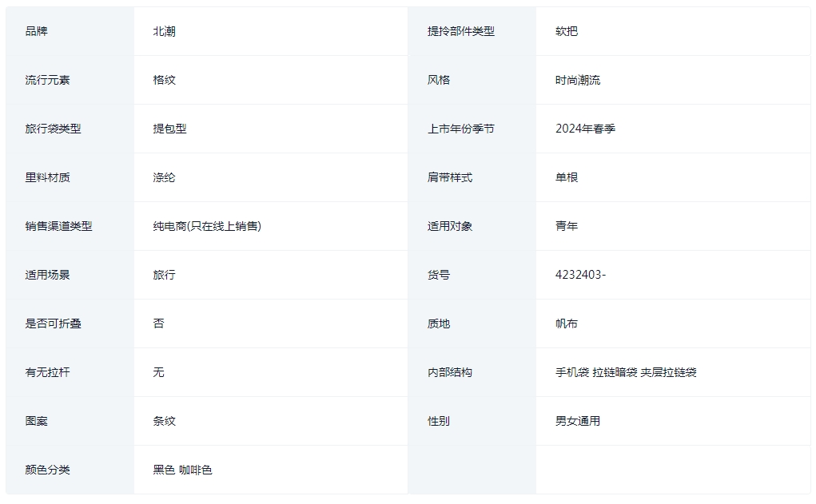Screen dimensions: 816x504
Task: Select the 条纹 pattern value
Action: [164, 421]
